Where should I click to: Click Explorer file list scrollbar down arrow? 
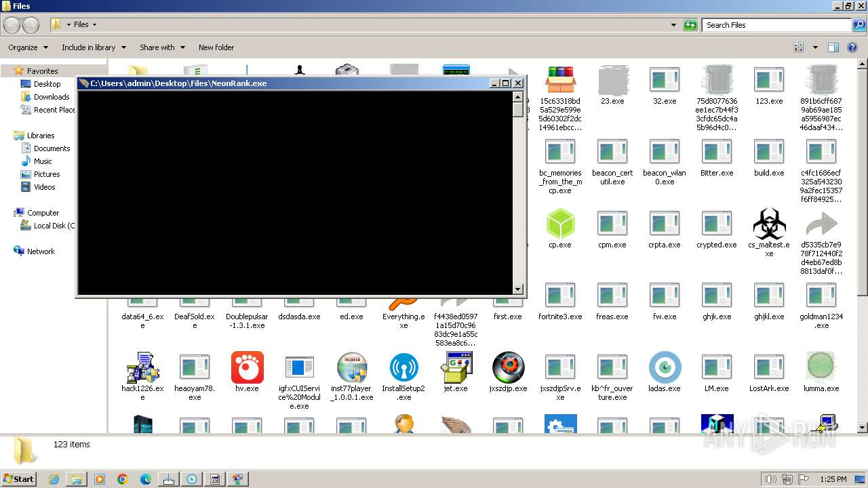tap(863, 428)
